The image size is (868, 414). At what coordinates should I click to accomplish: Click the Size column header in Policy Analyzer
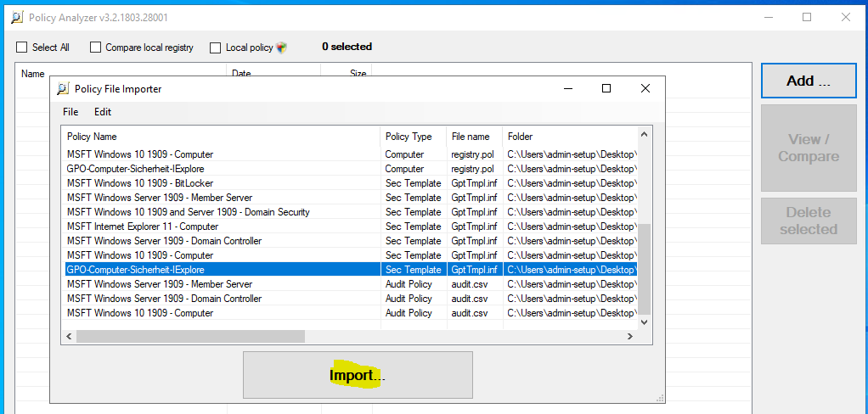click(346, 74)
